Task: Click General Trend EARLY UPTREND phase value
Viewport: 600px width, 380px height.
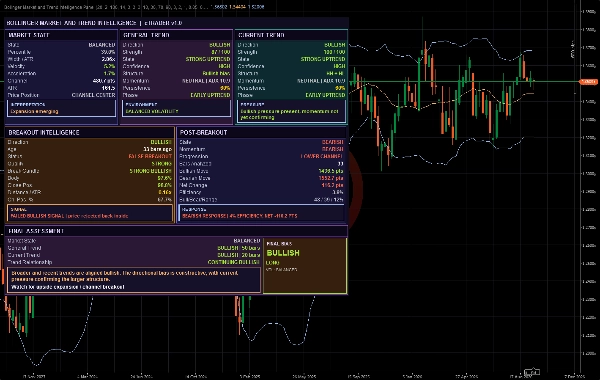Action: pyautogui.click(x=210, y=95)
